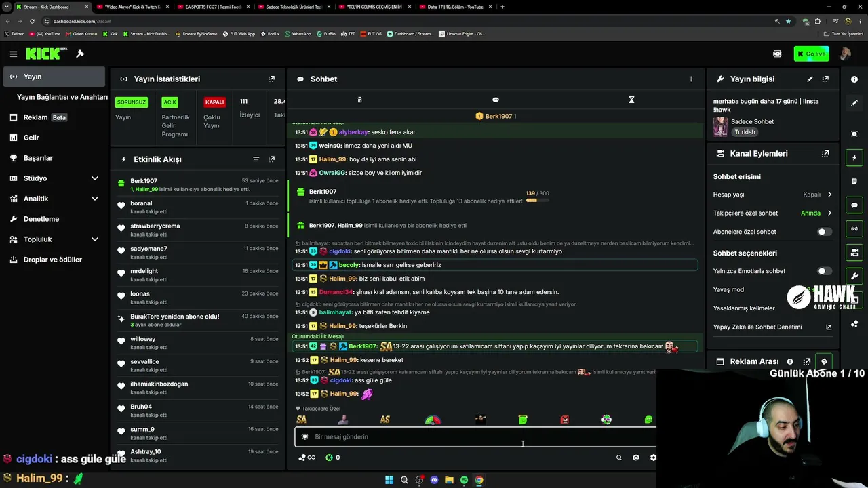The width and height of the screenshot is (868, 488).
Task: Open Yayın Bağlantısı ve Anahtarı page
Action: [x=62, y=97]
